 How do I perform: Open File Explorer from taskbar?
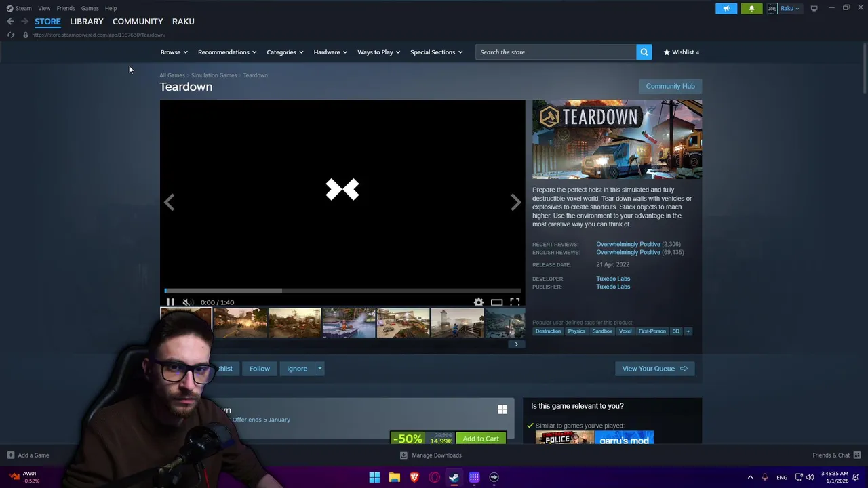395,477
